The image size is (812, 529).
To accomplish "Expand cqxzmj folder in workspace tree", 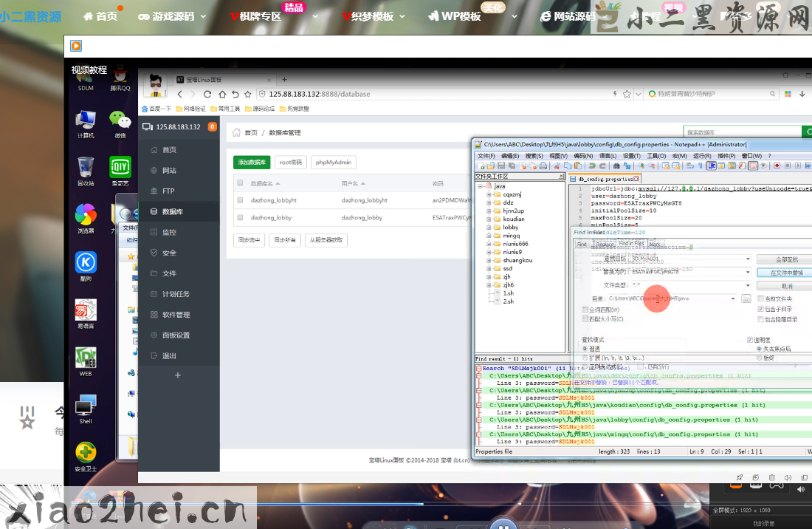I will pos(489,195).
